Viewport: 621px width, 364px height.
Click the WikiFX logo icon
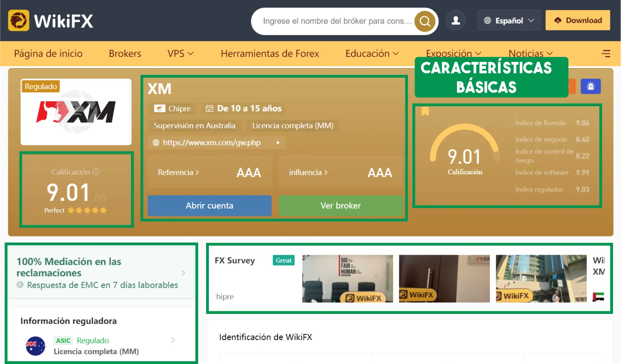pyautogui.click(x=18, y=21)
